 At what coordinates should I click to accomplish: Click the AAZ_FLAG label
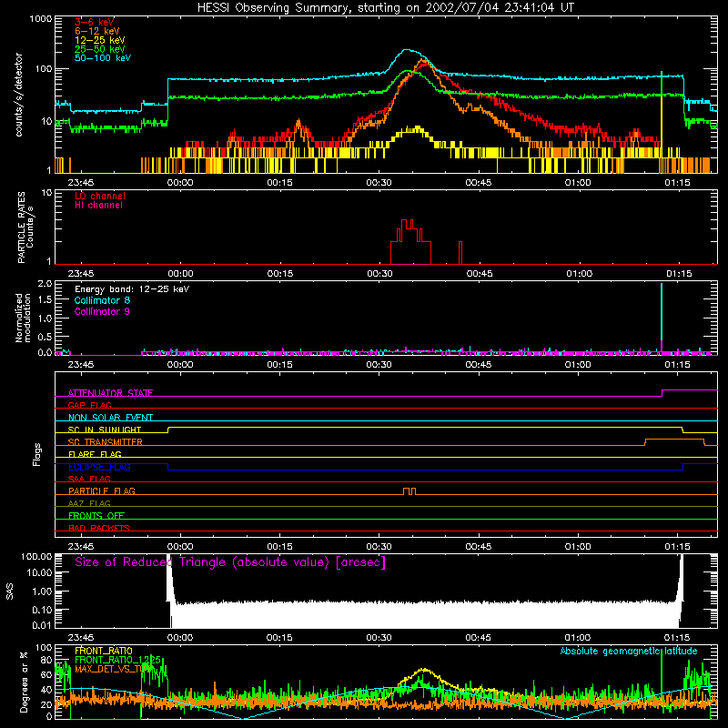89,503
